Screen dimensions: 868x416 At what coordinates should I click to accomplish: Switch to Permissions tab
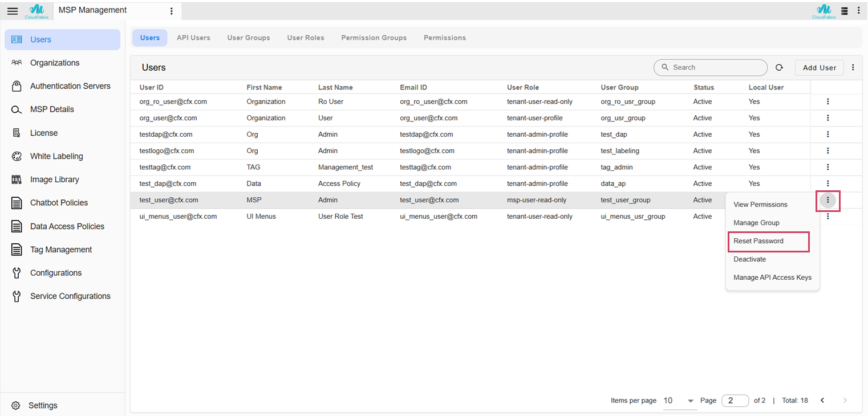(x=445, y=38)
